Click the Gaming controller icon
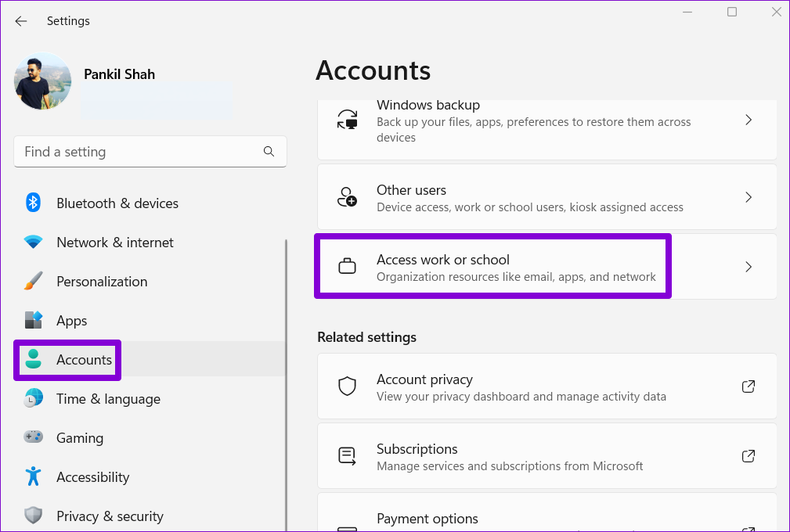This screenshot has height=532, width=790. point(33,437)
